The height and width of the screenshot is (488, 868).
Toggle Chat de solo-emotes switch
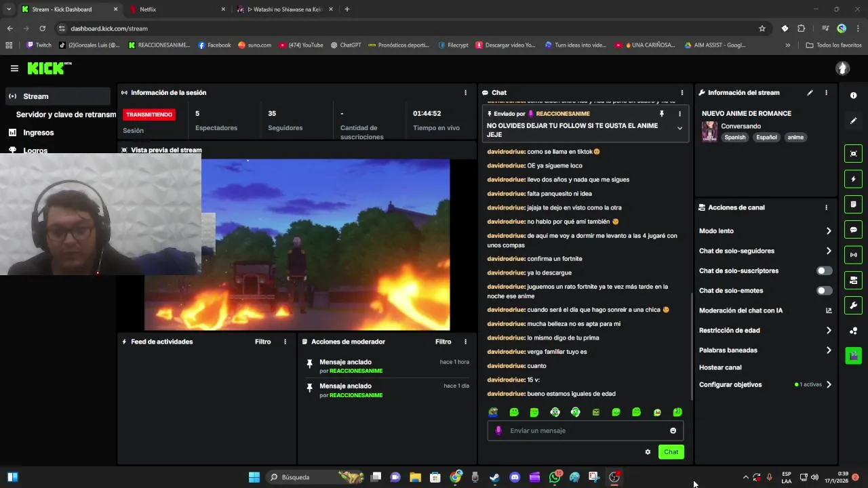coord(824,291)
